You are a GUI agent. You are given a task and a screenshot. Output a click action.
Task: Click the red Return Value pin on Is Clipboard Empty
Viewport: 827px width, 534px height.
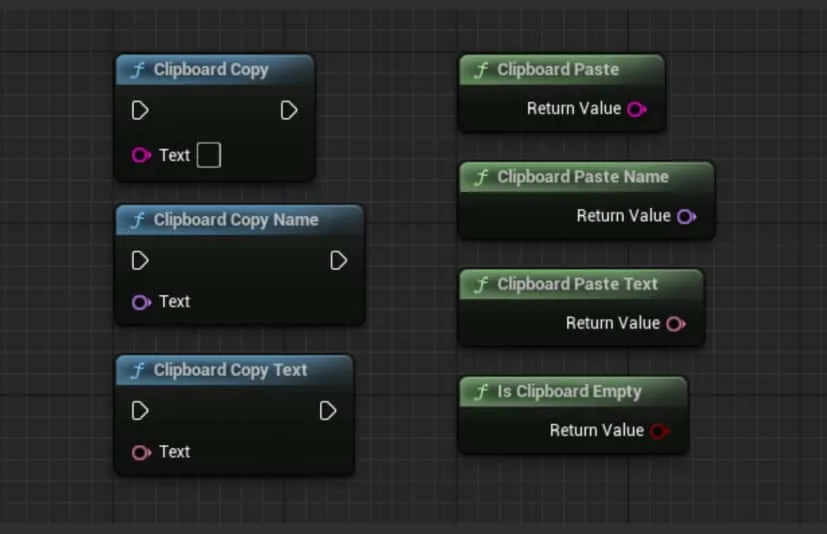(x=658, y=431)
